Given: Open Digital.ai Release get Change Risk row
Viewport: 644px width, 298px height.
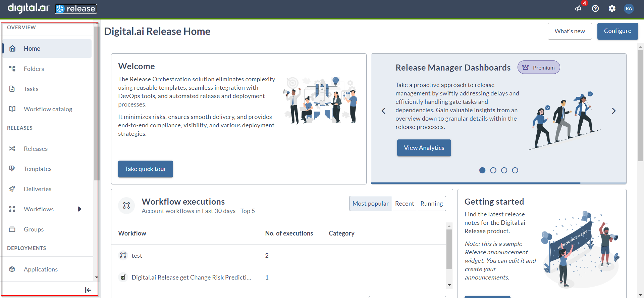Looking at the screenshot, I should (279, 277).
